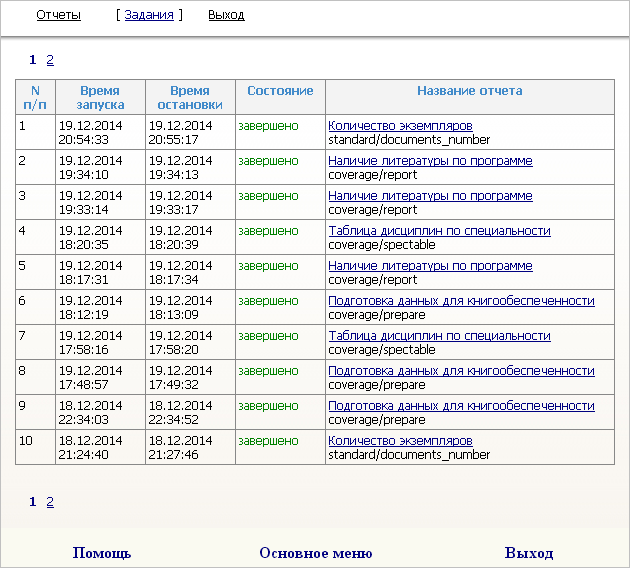The height and width of the screenshot is (568, 630).
Task: Open Таблица дисциплин по специальности in row 4
Action: tap(439, 231)
